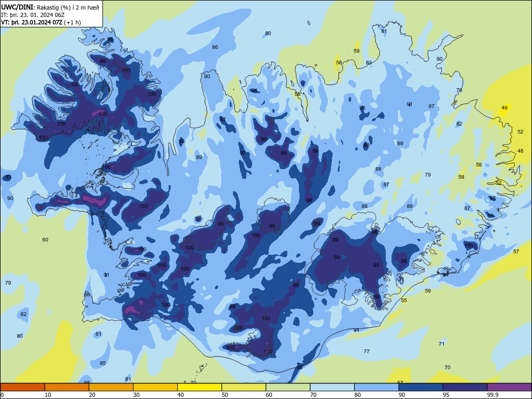532x399 pixels.
Task: Click the legend label '50'
Action: pyautogui.click(x=225, y=395)
